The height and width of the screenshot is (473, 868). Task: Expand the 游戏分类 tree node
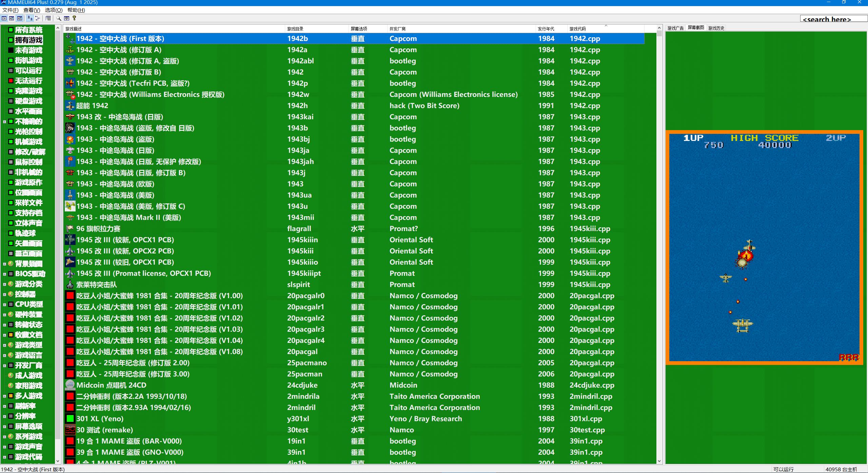(x=4, y=284)
